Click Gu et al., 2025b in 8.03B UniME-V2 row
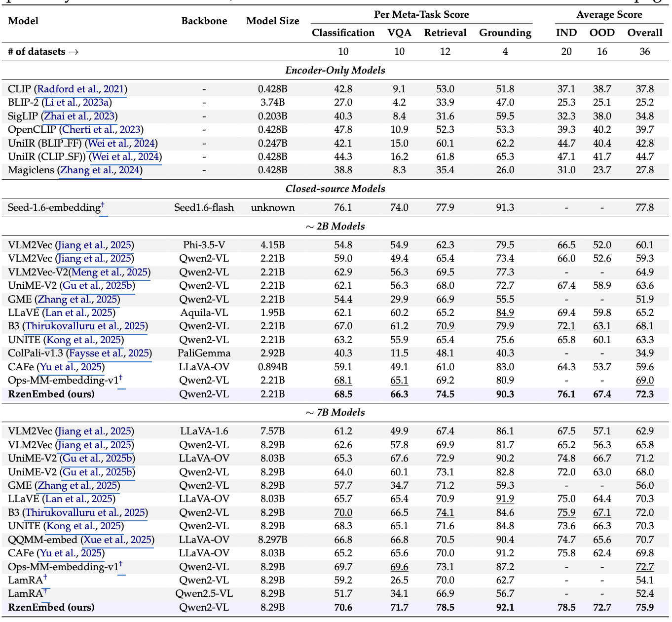This screenshot has height=622, width=672. (x=97, y=459)
